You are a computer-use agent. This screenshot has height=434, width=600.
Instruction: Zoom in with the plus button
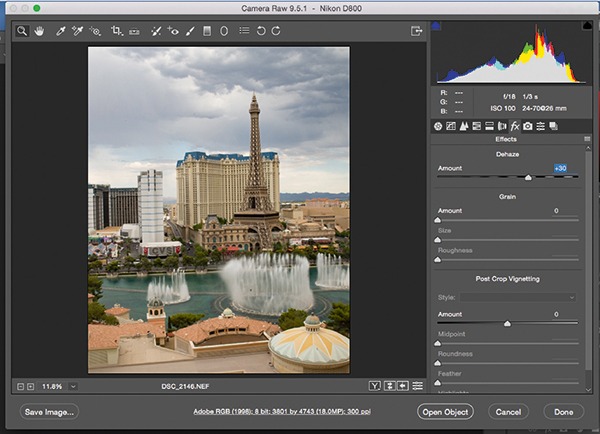31,387
